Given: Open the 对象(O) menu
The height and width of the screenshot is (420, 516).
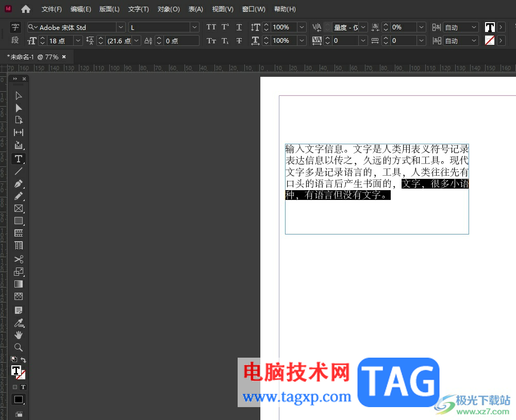Looking at the screenshot, I should pyautogui.click(x=169, y=9).
